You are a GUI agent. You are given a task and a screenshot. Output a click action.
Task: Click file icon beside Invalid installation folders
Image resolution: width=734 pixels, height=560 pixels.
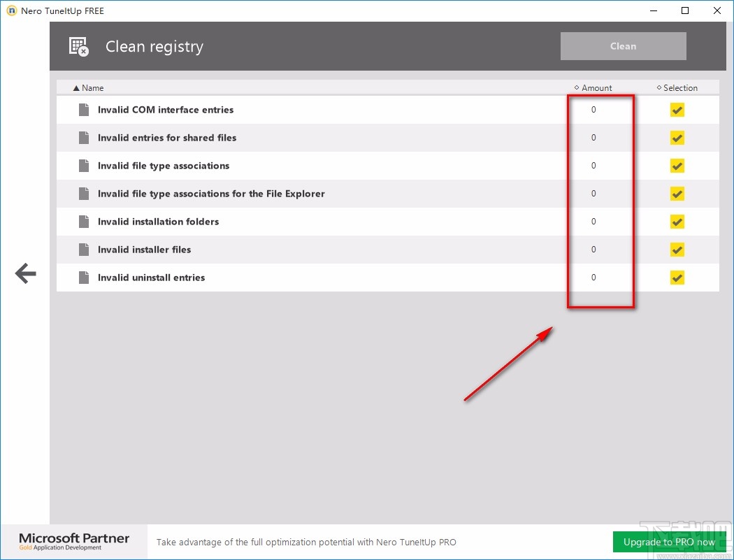coord(84,222)
